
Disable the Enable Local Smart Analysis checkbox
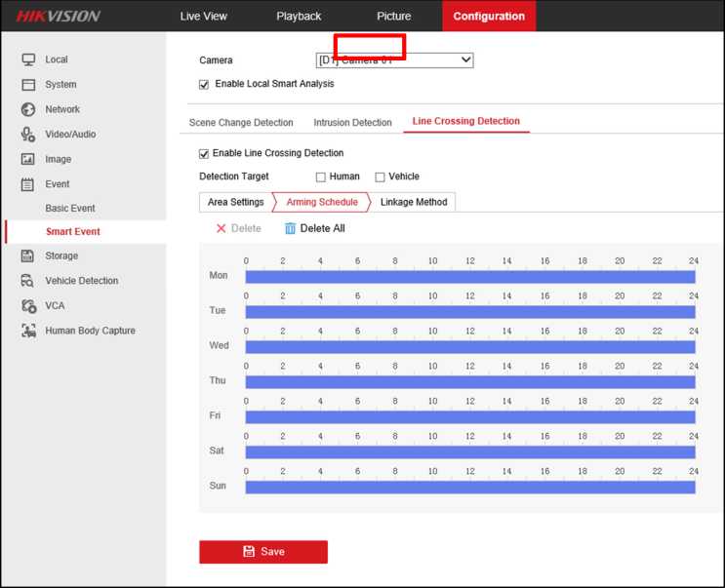tap(204, 85)
